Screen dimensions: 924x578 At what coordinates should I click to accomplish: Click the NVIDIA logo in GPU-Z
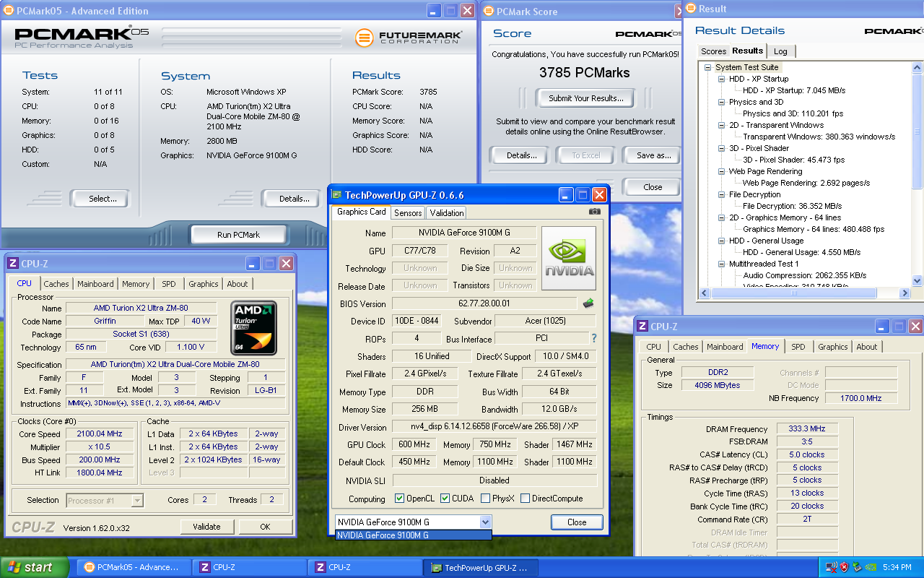569,259
